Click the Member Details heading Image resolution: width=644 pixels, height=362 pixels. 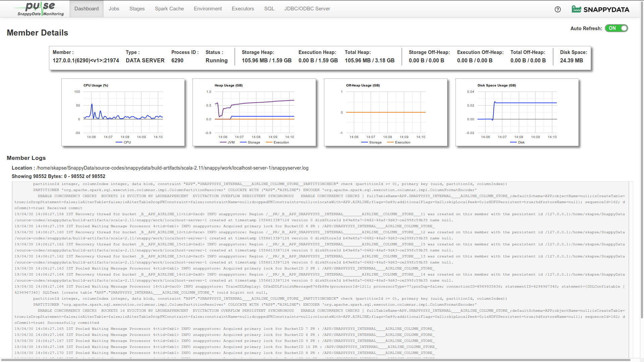click(x=38, y=33)
